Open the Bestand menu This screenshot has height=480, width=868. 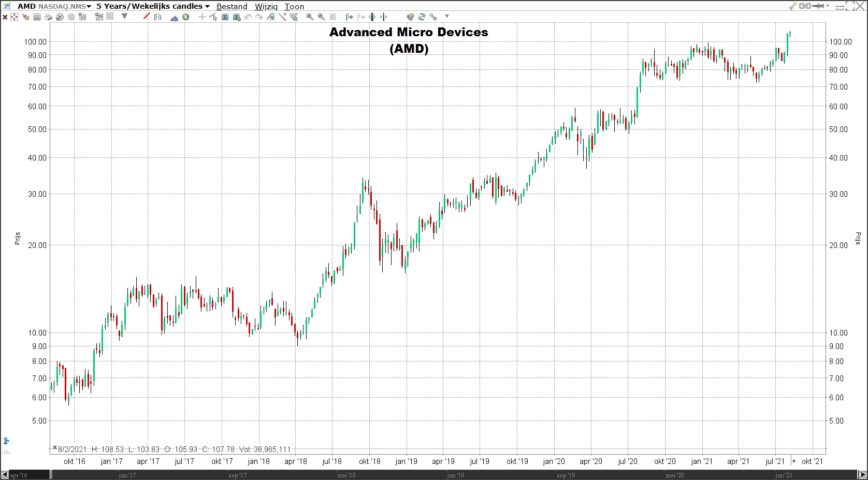coord(232,7)
